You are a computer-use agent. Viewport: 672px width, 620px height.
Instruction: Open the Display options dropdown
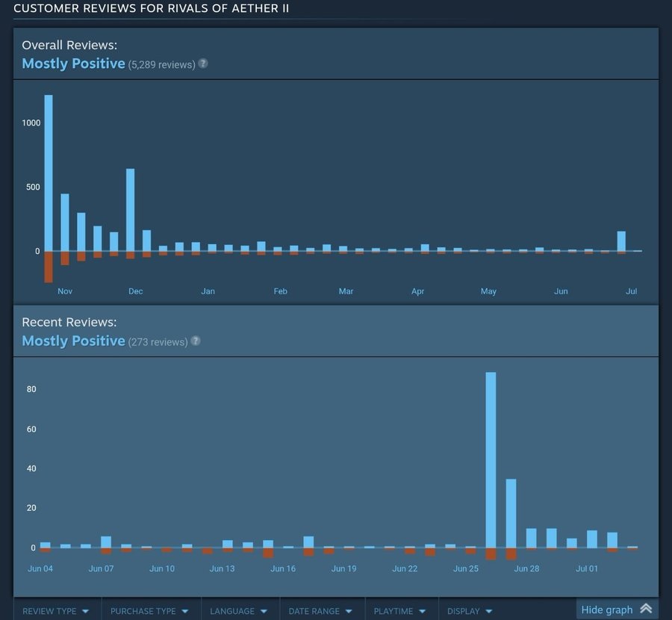coord(470,610)
